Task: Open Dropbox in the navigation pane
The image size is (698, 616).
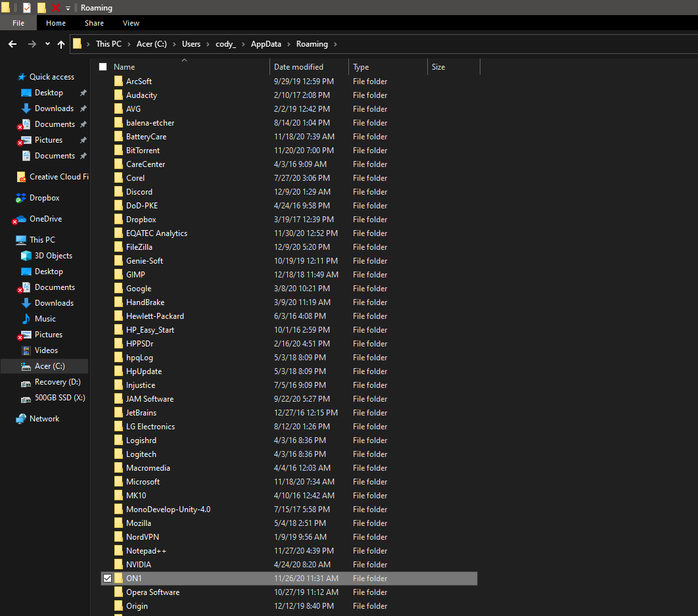Action: pyautogui.click(x=44, y=198)
